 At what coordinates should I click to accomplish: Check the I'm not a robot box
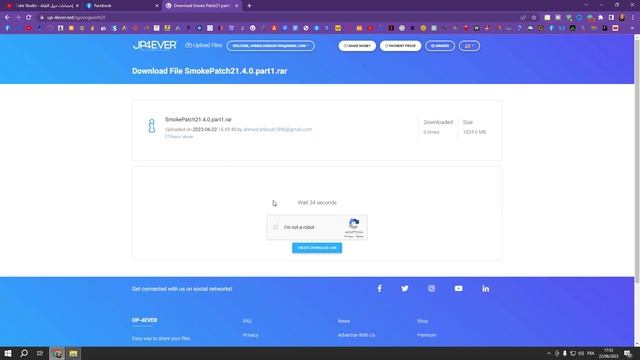[x=276, y=227]
